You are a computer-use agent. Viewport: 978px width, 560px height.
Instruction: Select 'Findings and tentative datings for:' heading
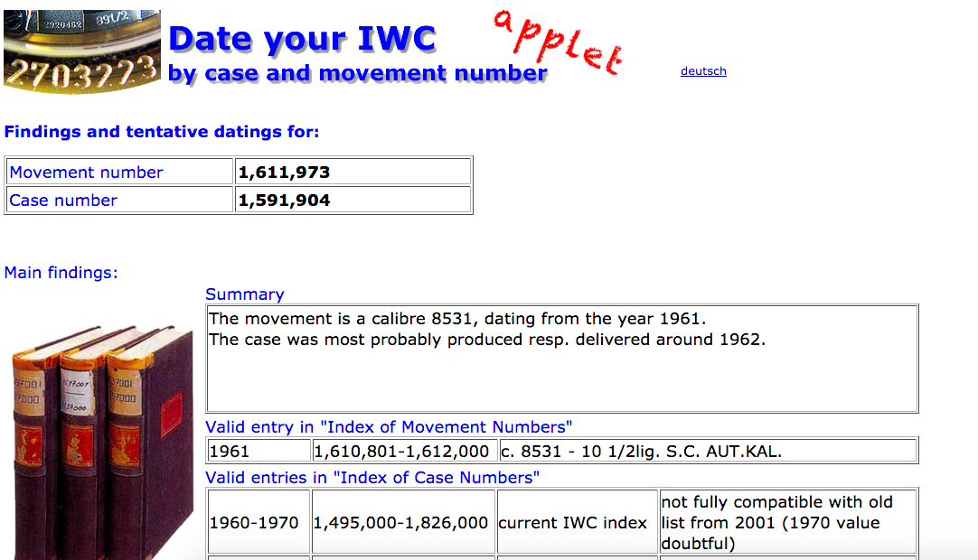pyautogui.click(x=162, y=132)
